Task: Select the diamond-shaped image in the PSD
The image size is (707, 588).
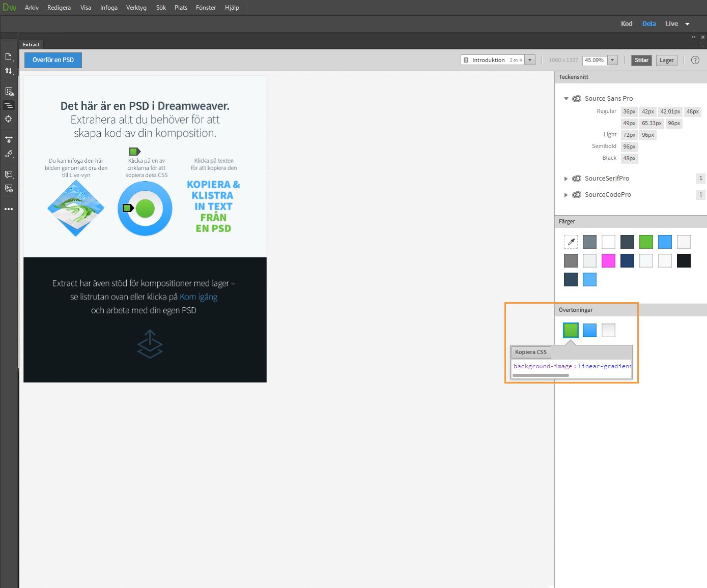Action: (x=76, y=208)
